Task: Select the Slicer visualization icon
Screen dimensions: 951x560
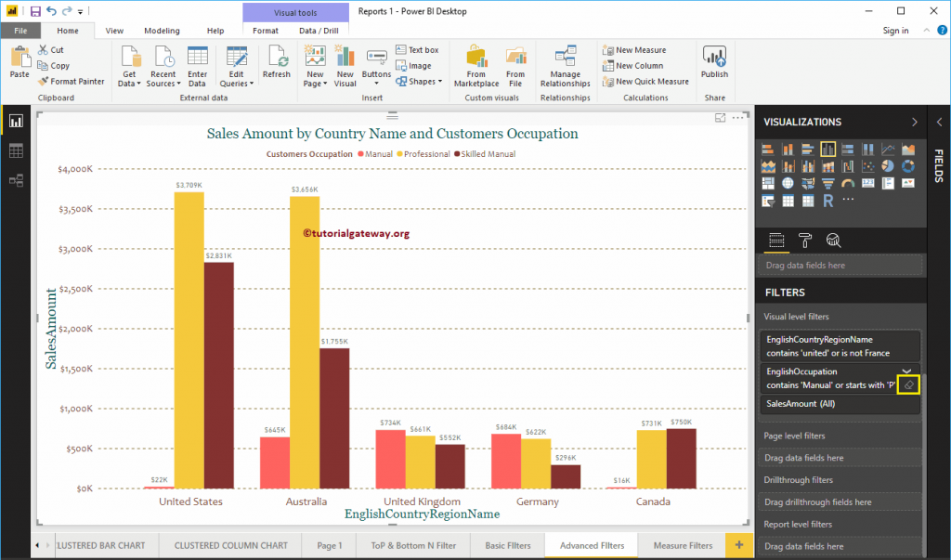Action: (768, 202)
